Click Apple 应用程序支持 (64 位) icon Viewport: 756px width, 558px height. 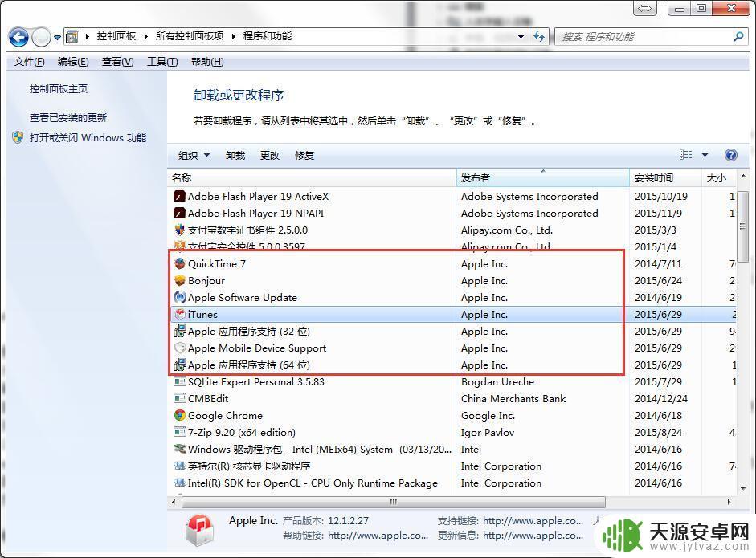point(179,365)
